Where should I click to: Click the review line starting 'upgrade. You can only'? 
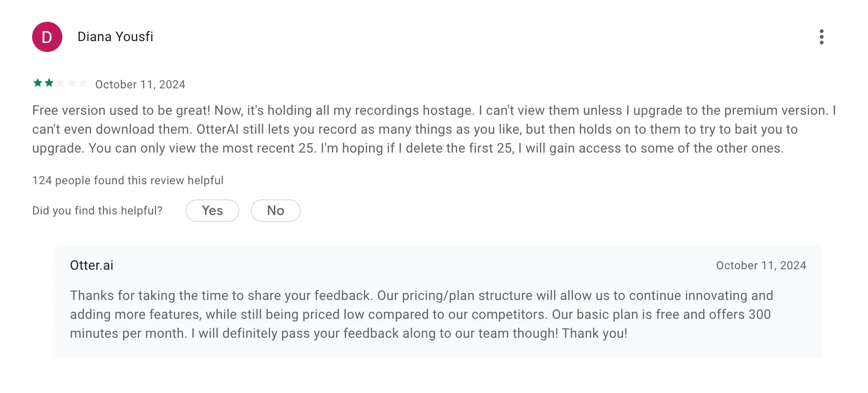pos(408,148)
